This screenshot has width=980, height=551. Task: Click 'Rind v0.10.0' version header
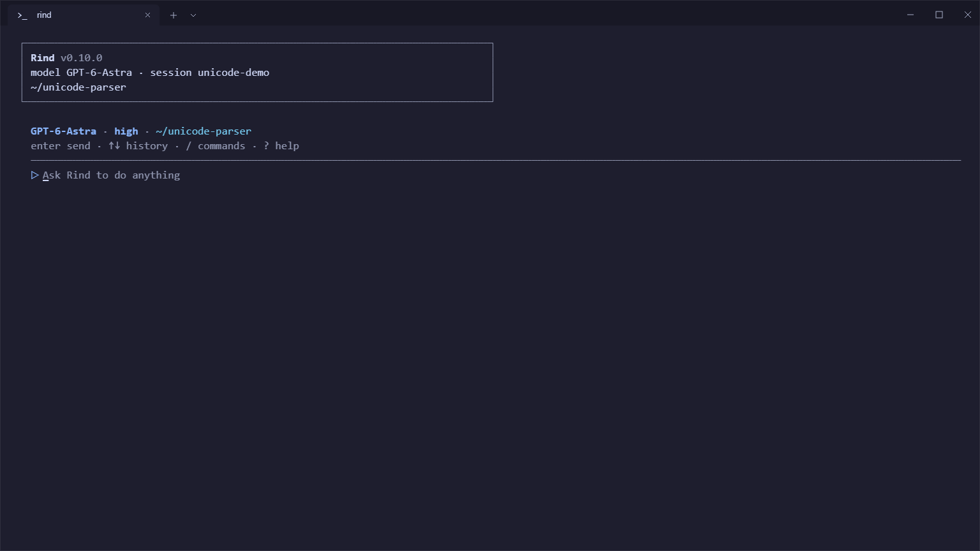point(66,57)
